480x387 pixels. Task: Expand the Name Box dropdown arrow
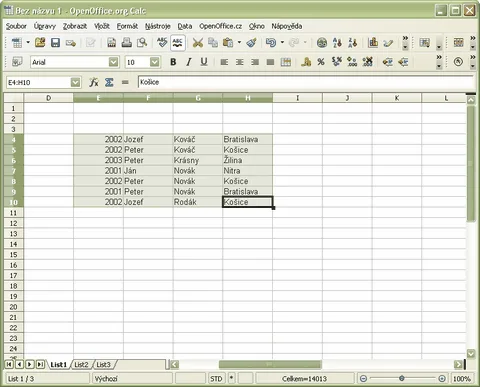click(x=76, y=82)
